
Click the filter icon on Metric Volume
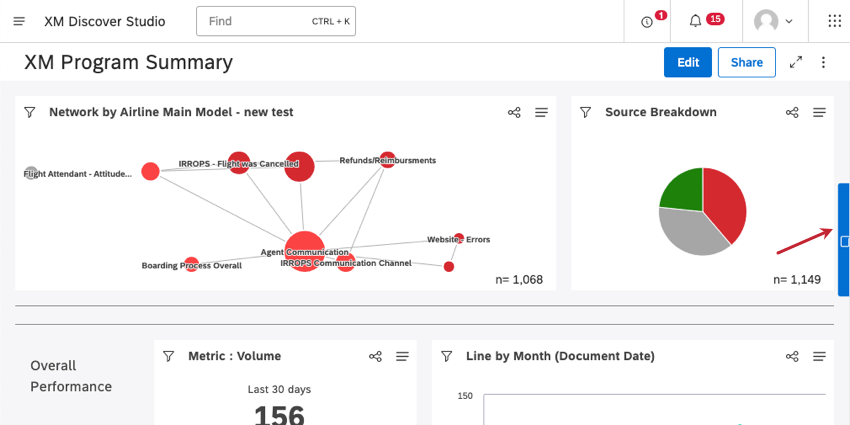pos(169,356)
